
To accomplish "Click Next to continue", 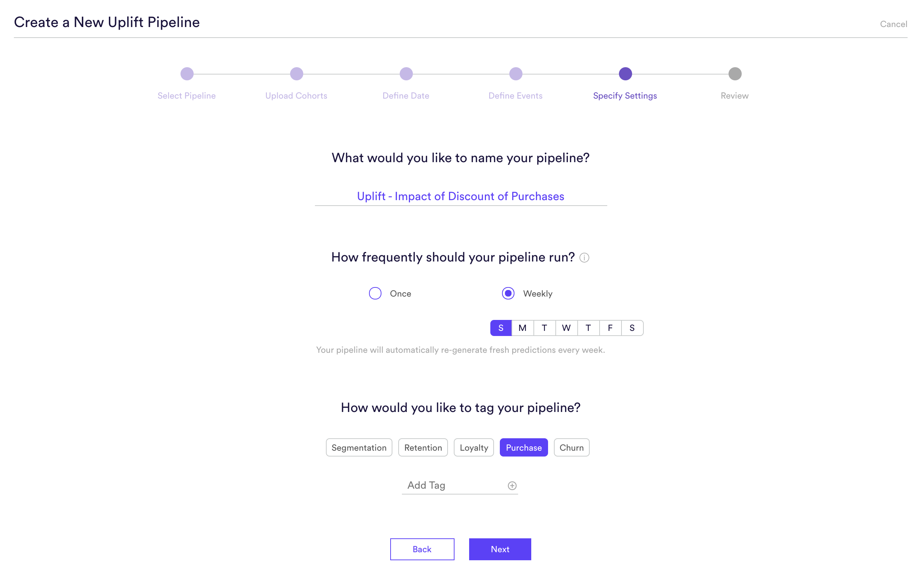I will 500,549.
